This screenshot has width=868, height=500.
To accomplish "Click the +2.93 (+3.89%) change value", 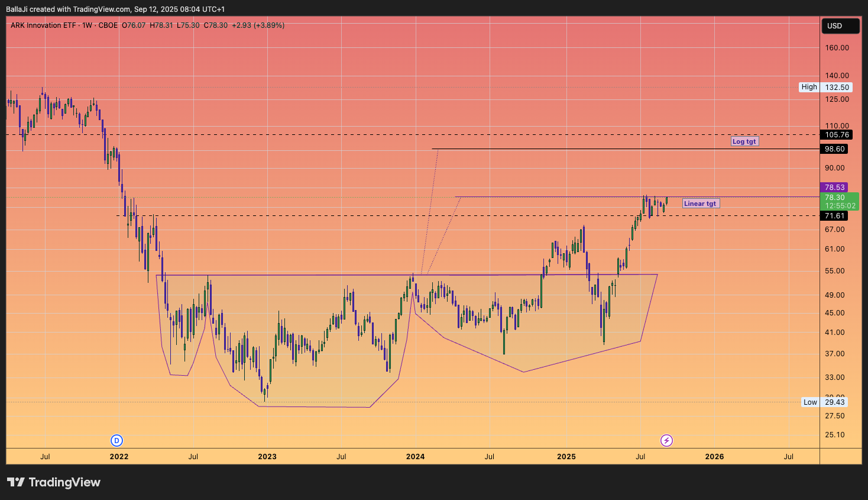I will [x=258, y=25].
